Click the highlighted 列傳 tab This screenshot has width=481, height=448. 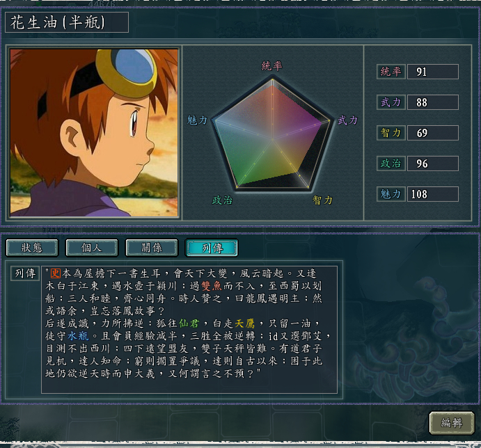click(212, 248)
